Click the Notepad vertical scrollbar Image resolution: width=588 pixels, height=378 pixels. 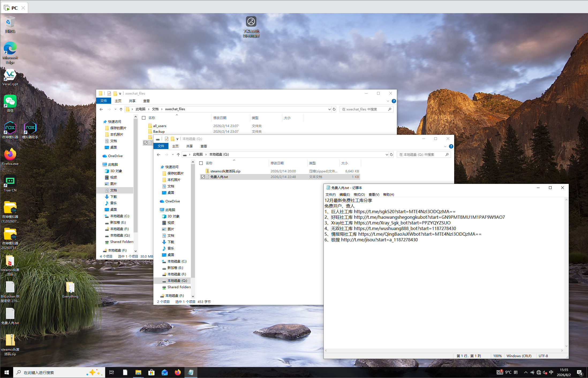[x=566, y=273]
